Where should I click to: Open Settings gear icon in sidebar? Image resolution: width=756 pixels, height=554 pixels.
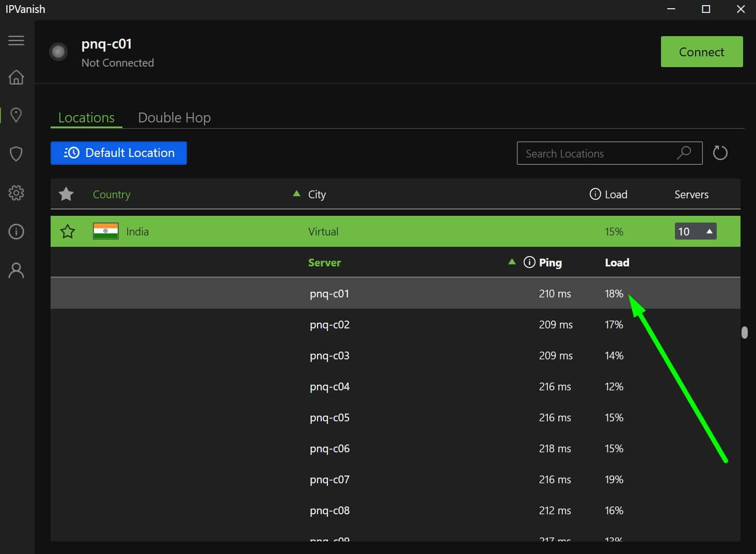pos(16,193)
